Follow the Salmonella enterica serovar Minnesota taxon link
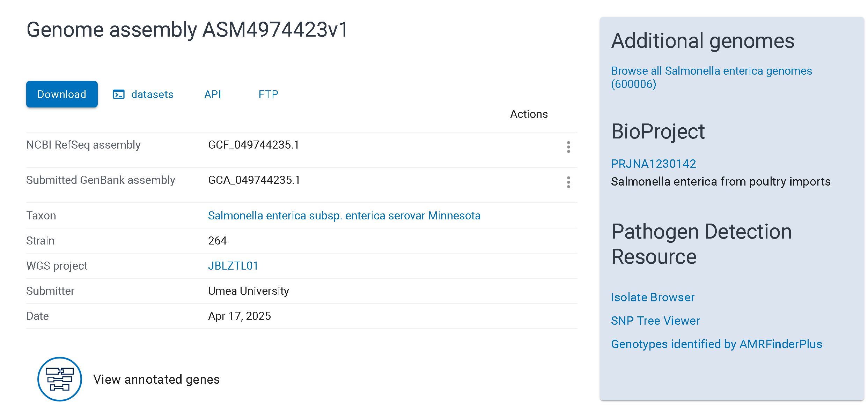868x406 pixels. click(x=344, y=216)
